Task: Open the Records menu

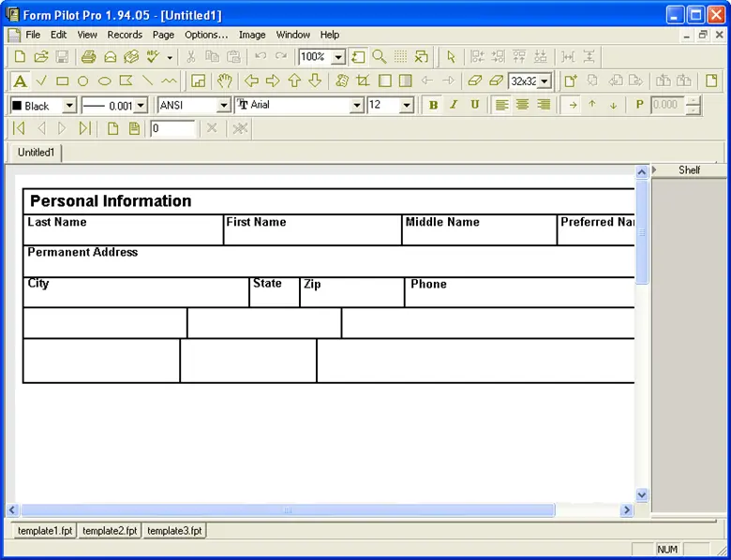Action: (x=125, y=35)
